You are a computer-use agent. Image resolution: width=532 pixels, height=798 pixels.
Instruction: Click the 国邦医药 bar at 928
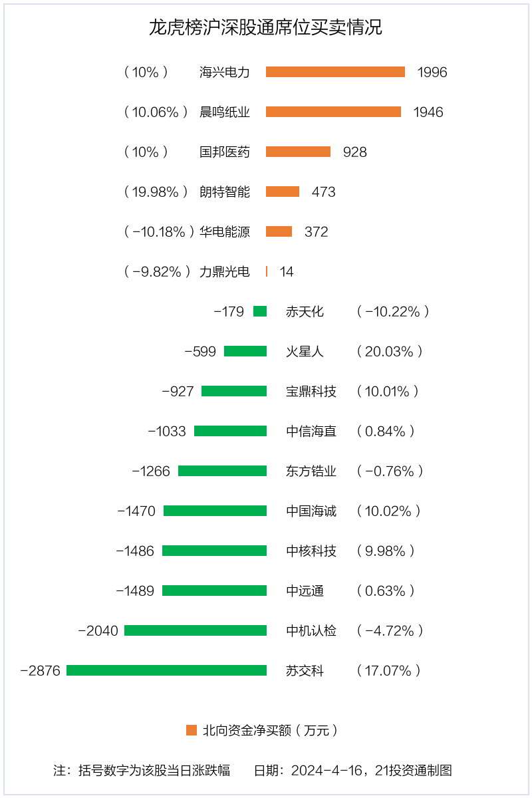pyautogui.click(x=298, y=152)
